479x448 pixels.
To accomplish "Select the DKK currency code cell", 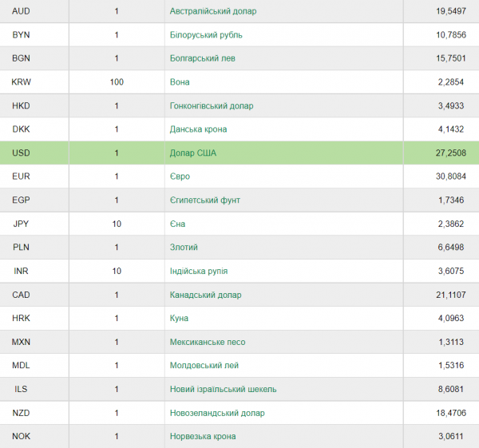I will 34,129.
